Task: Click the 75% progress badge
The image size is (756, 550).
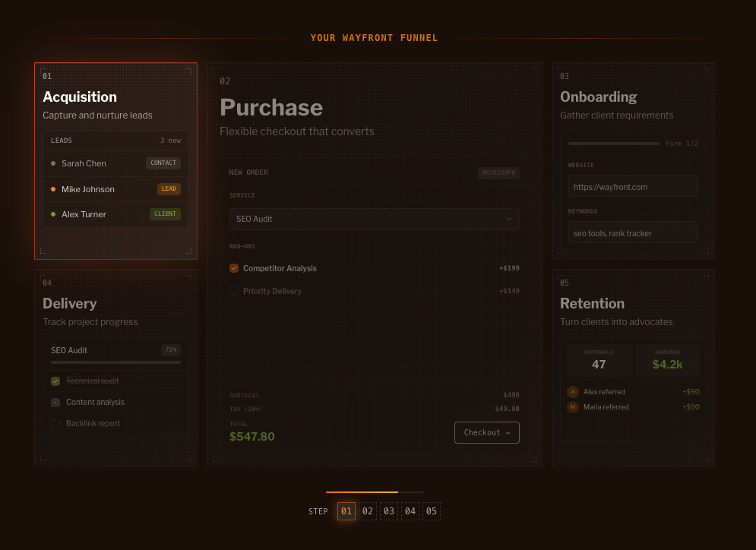Action: pyautogui.click(x=171, y=349)
